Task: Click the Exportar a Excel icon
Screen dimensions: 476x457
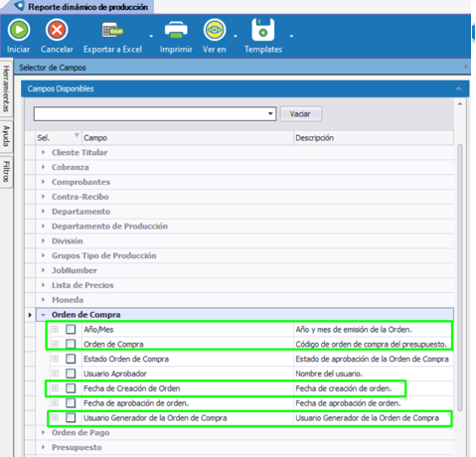Action: (x=112, y=30)
